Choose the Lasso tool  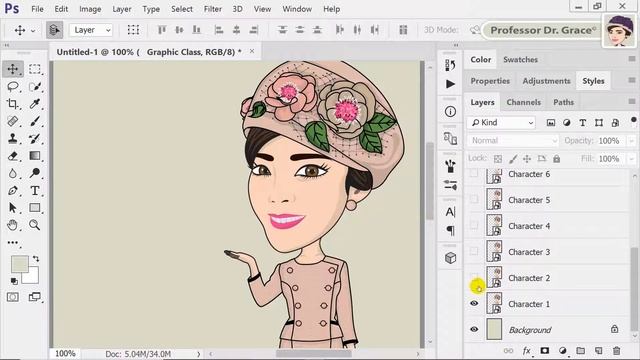(13, 87)
